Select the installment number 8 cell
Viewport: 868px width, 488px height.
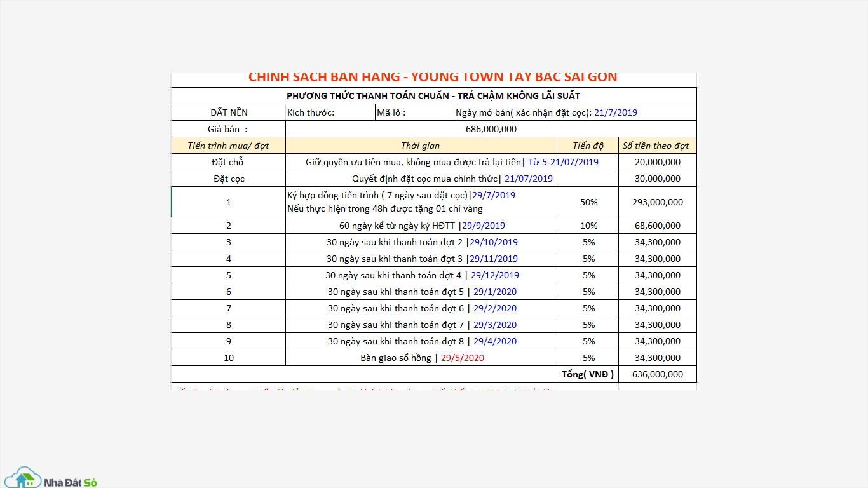(x=229, y=325)
